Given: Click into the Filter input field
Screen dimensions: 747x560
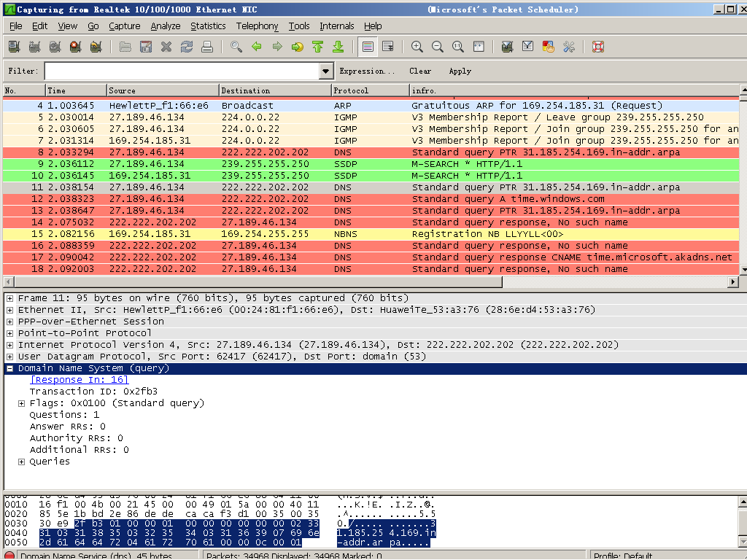Looking at the screenshot, I should [182, 71].
